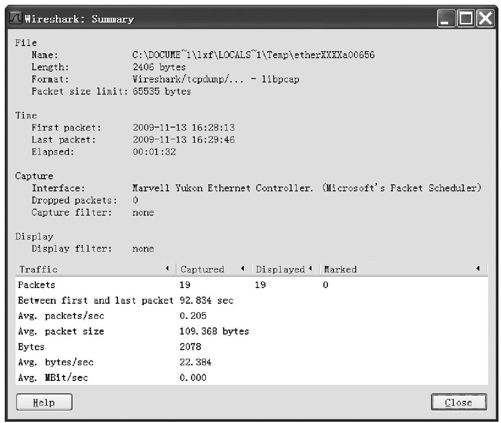Click the Marvell Yukon Ethernet Controller interface text
The width and height of the screenshot is (501, 423).
tap(307, 188)
